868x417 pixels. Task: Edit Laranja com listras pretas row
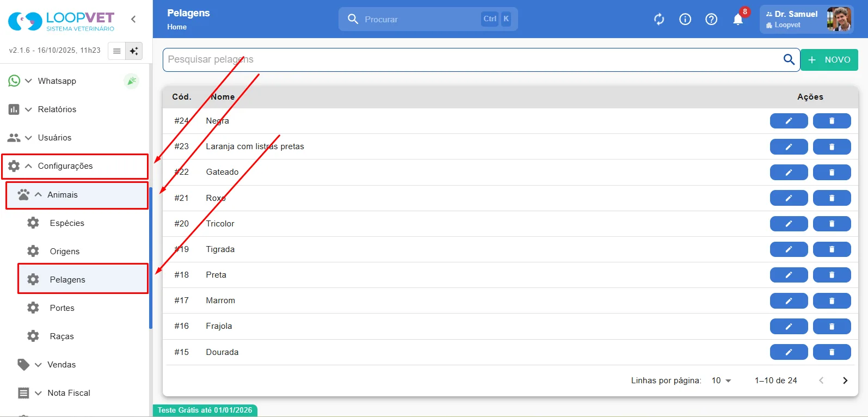pyautogui.click(x=789, y=146)
